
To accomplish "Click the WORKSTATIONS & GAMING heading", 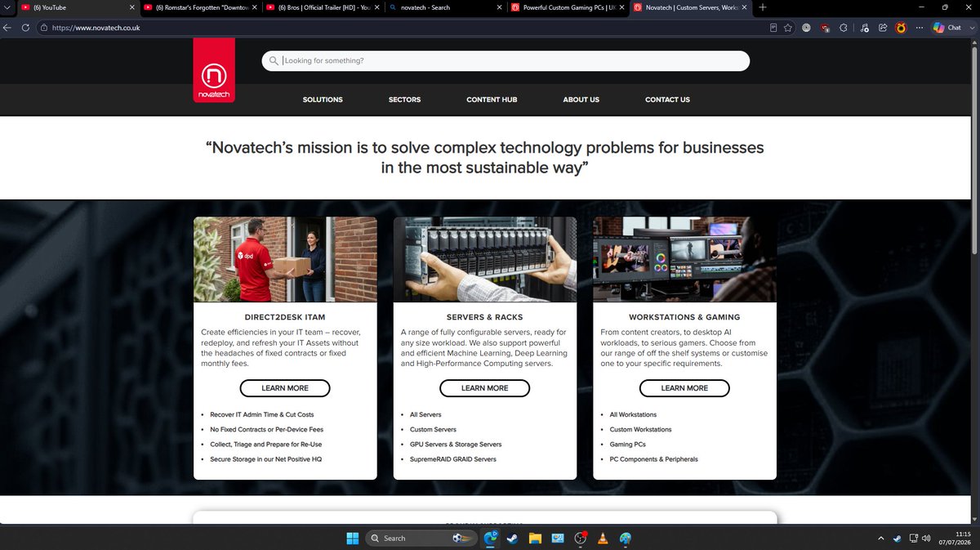I will tap(684, 317).
